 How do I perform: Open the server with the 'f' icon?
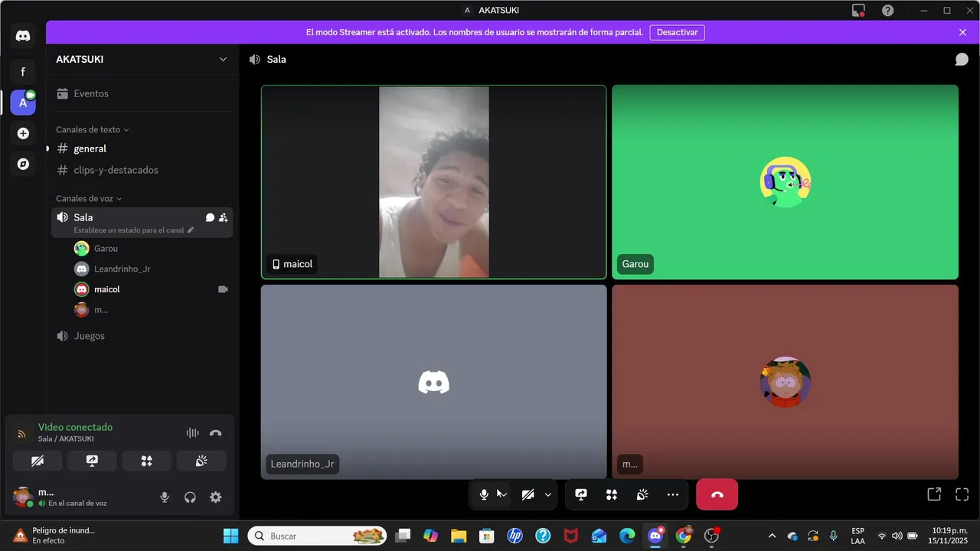click(23, 72)
